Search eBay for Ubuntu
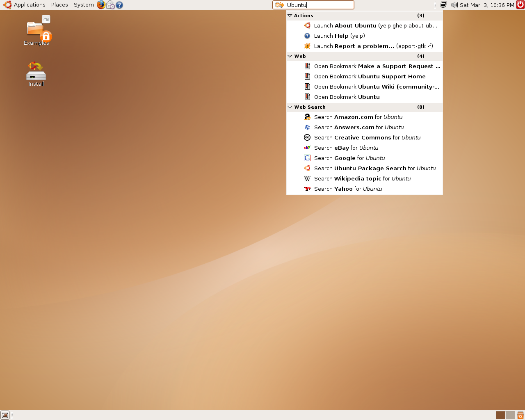 click(x=365, y=148)
